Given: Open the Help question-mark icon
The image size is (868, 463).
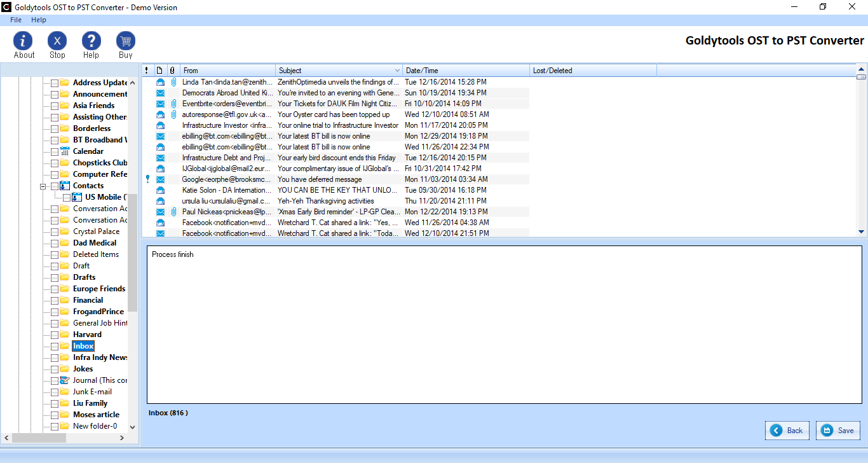Looking at the screenshot, I should (92, 41).
